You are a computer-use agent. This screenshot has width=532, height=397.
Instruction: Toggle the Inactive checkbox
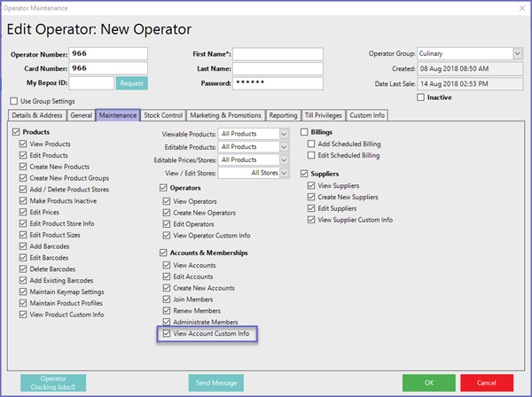point(421,97)
